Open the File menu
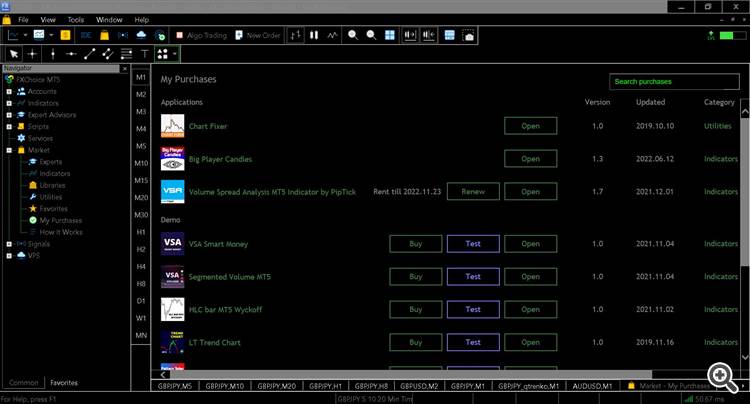Screen dimensions: 750x404 23,20
